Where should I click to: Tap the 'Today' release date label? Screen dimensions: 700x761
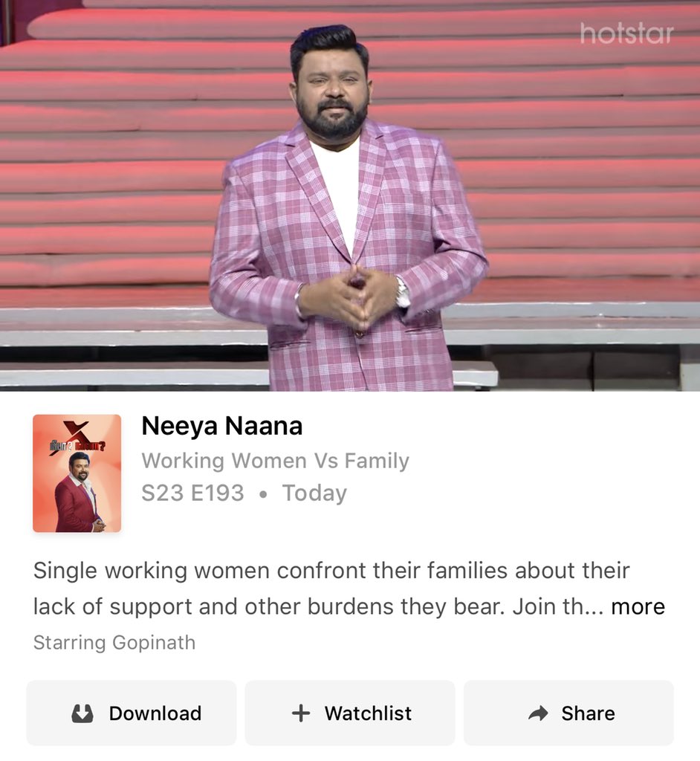pyautogui.click(x=314, y=493)
